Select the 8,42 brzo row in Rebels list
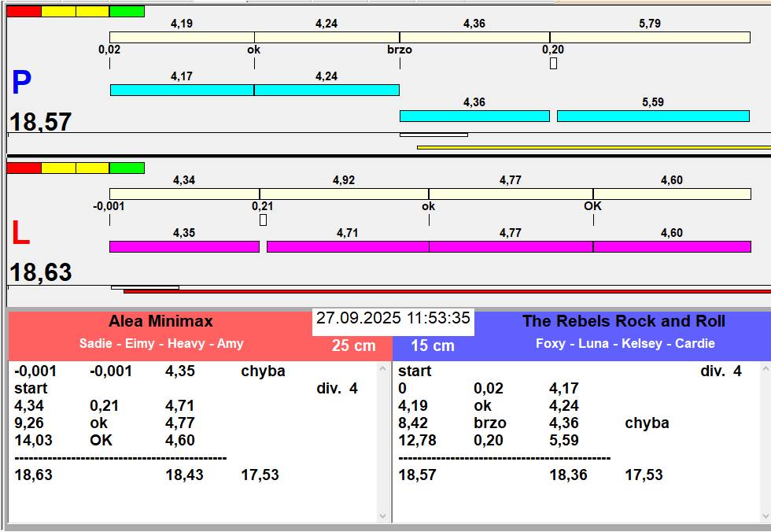The height and width of the screenshot is (532, 771). [576, 423]
